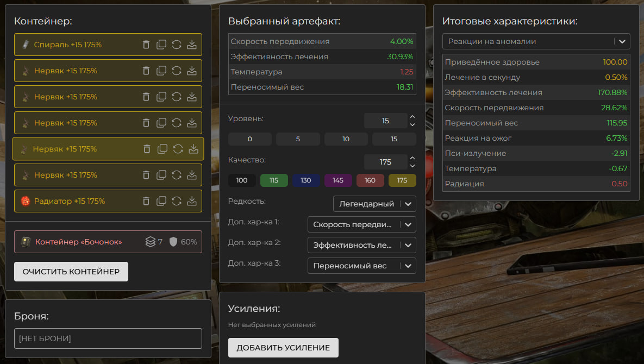This screenshot has height=364, width=644.
Task: Select the Спираль +15 175% artifact row
Action: tap(108, 45)
